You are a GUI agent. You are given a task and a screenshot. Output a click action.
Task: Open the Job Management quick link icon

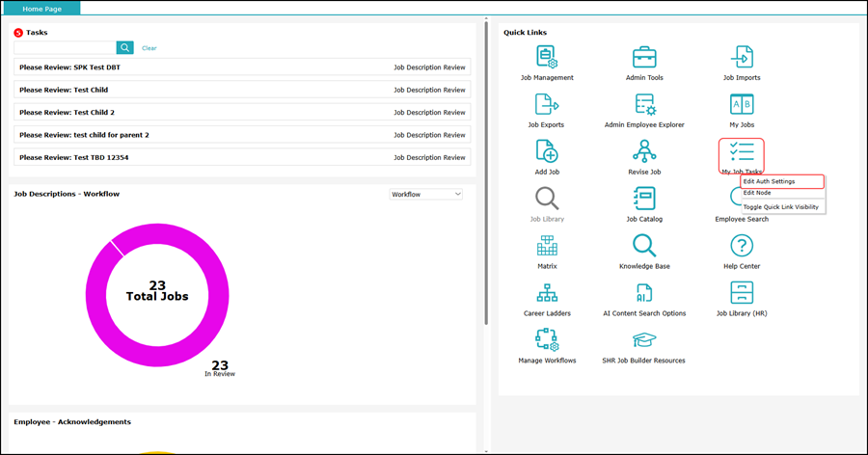point(547,57)
